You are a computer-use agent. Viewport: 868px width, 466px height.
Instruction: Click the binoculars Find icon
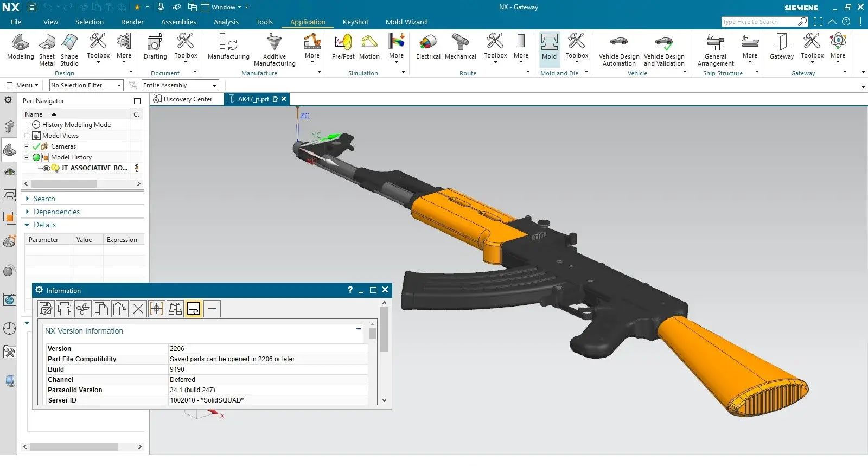(x=175, y=309)
